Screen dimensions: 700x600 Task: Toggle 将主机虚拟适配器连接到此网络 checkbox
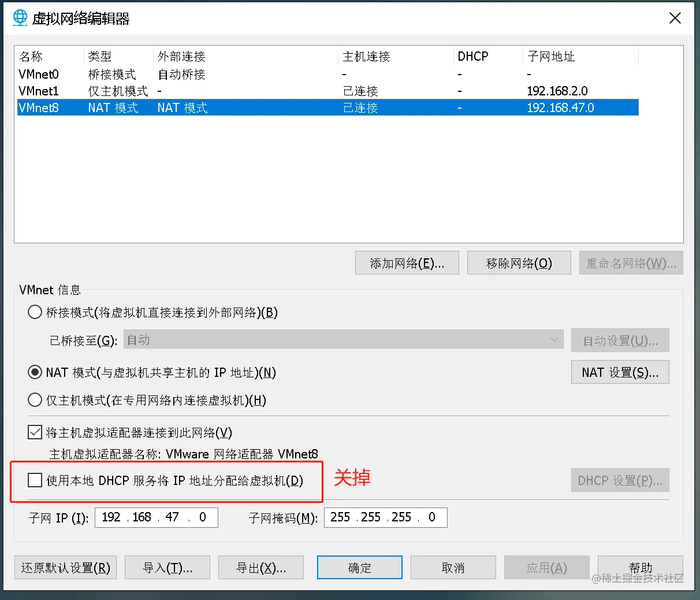[35, 432]
